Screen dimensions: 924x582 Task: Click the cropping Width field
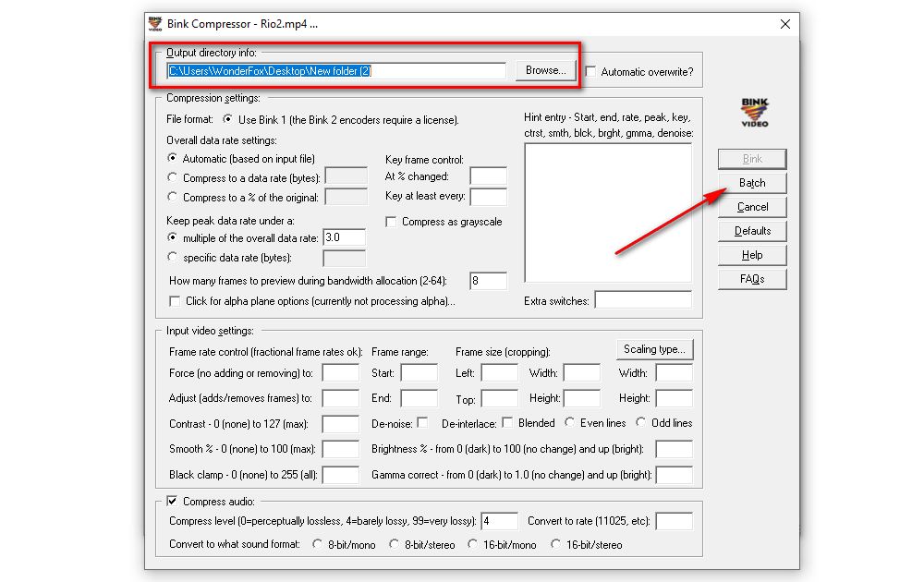[581, 373]
